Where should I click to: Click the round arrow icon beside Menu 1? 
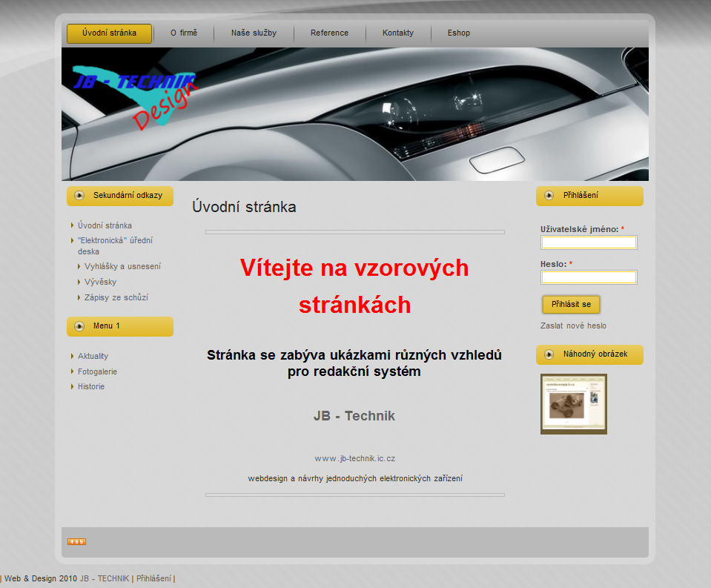tap(79, 326)
